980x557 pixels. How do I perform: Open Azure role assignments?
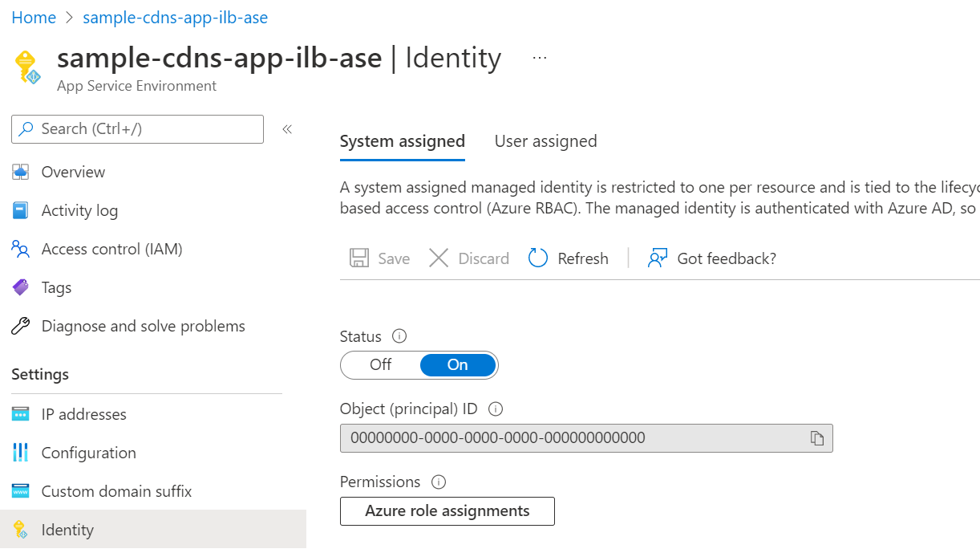tap(447, 511)
